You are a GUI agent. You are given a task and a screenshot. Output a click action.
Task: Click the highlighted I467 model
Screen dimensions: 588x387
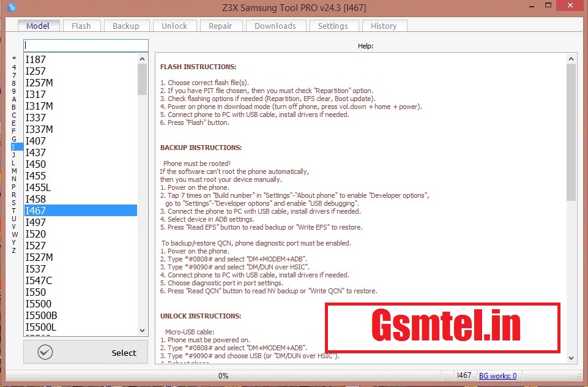tap(81, 211)
